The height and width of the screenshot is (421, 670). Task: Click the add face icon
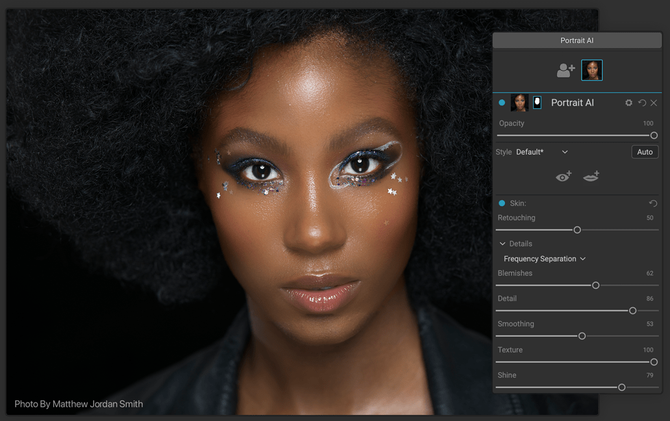click(565, 70)
